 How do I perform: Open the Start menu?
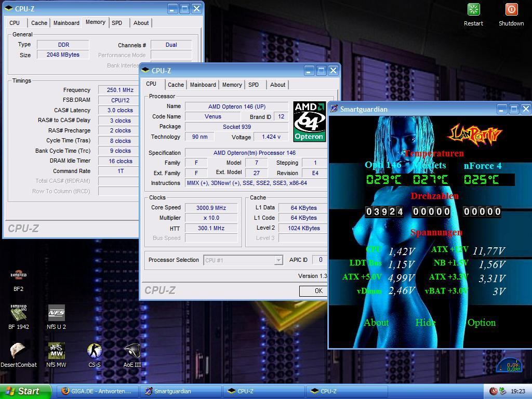(25, 391)
